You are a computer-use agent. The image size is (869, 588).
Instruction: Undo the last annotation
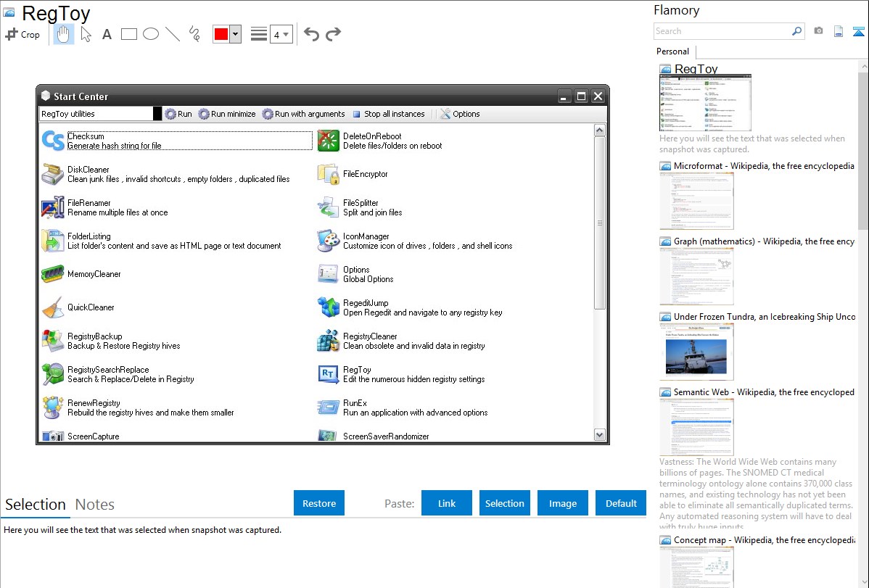[x=311, y=34]
